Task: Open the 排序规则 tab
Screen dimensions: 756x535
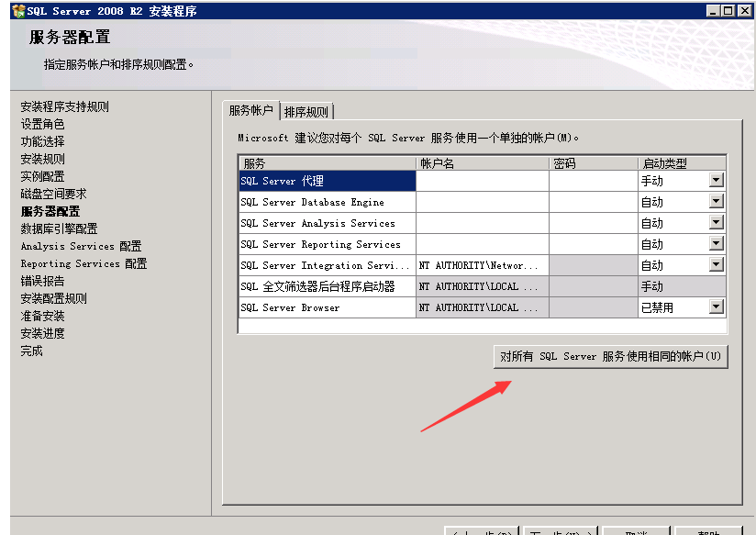Action: click(306, 112)
